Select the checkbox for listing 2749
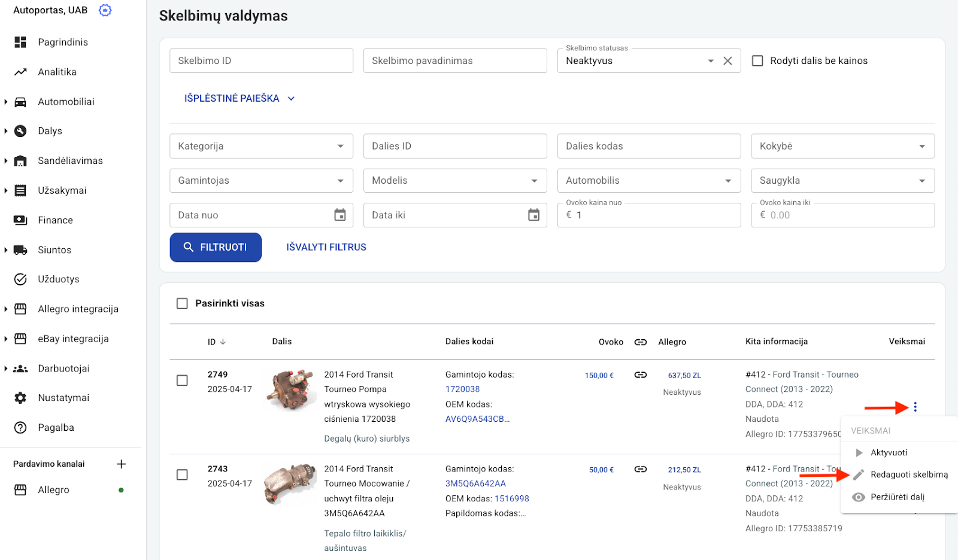Viewport: 958px width, 560px height. click(182, 381)
